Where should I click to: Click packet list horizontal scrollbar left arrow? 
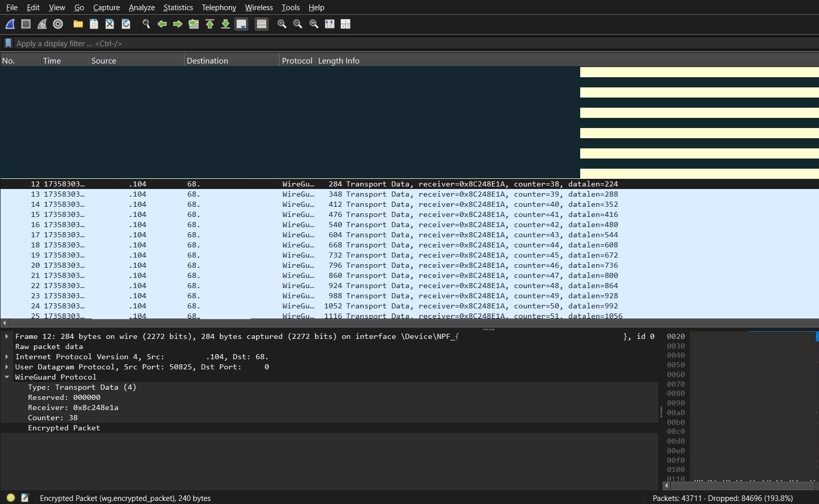(5, 323)
